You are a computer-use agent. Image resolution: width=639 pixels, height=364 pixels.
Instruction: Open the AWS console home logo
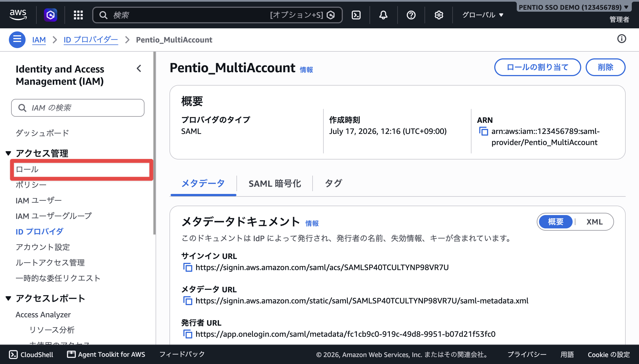[x=18, y=15]
